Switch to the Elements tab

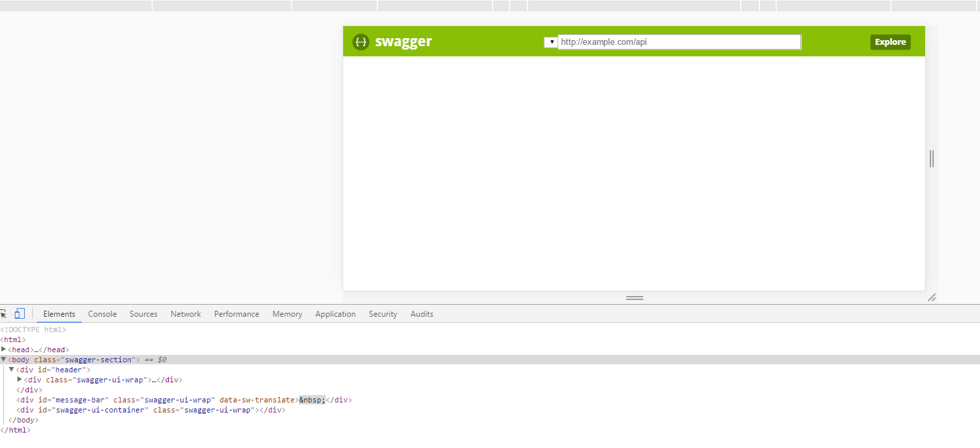[x=59, y=314]
